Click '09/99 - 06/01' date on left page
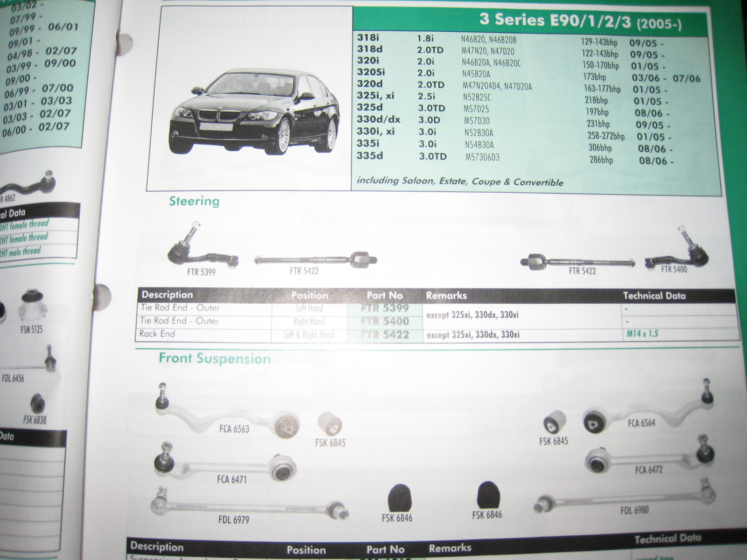The width and height of the screenshot is (747, 560). pyautogui.click(x=44, y=29)
